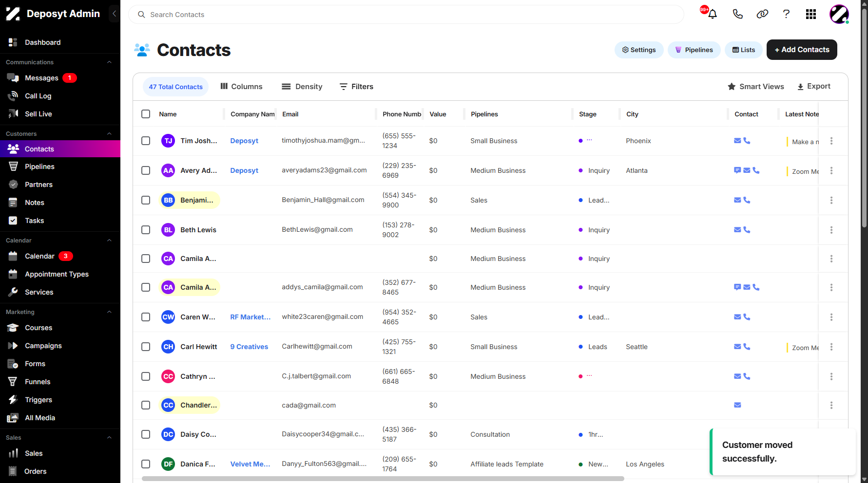Go to Campaigns in the sidebar
The height and width of the screenshot is (483, 868).
point(43,346)
